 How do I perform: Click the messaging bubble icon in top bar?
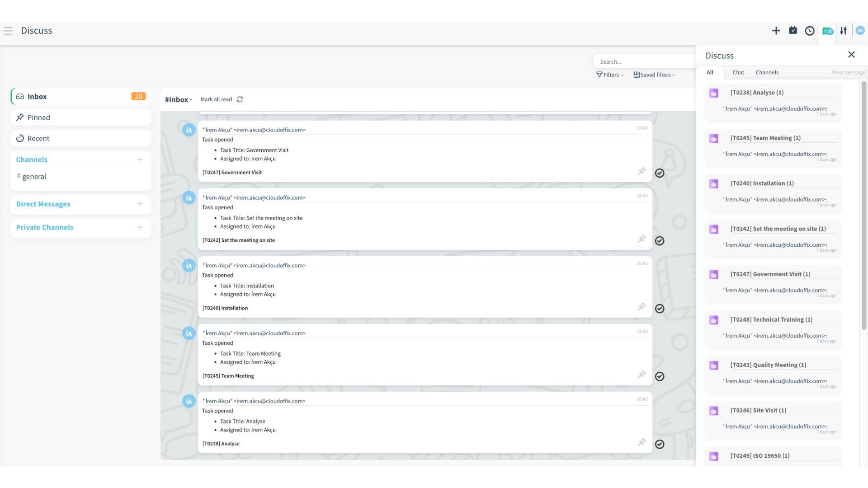(x=827, y=31)
